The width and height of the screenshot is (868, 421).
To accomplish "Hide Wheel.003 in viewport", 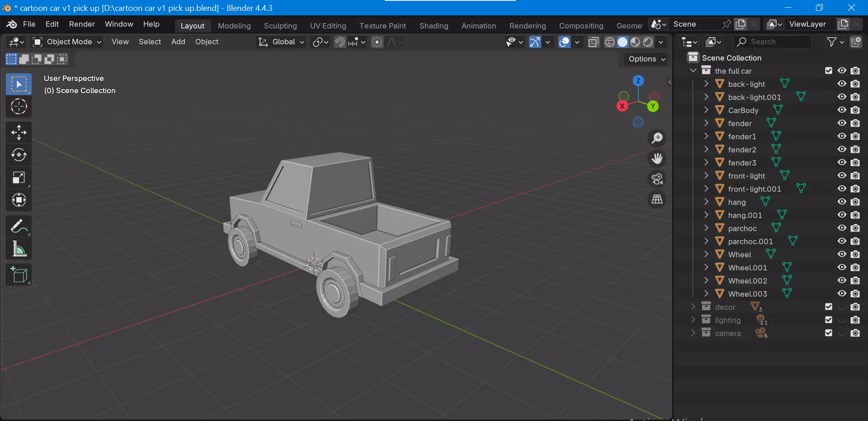I will [x=842, y=293].
